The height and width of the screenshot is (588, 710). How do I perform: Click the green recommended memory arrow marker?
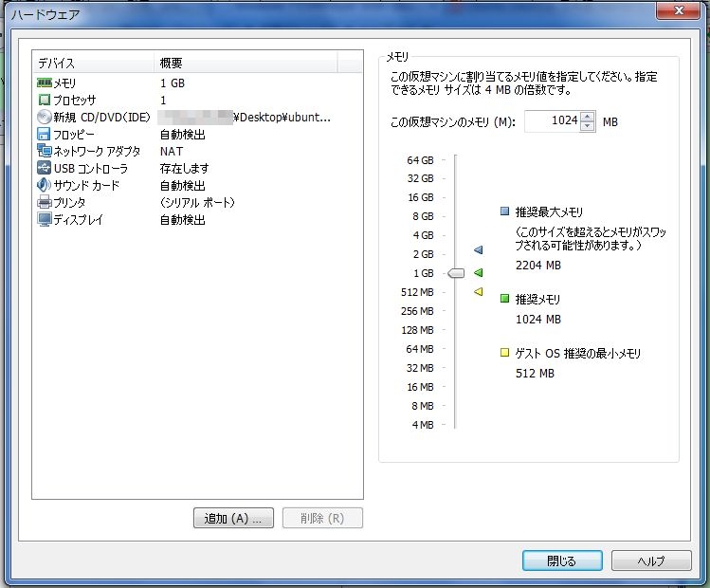click(x=478, y=273)
